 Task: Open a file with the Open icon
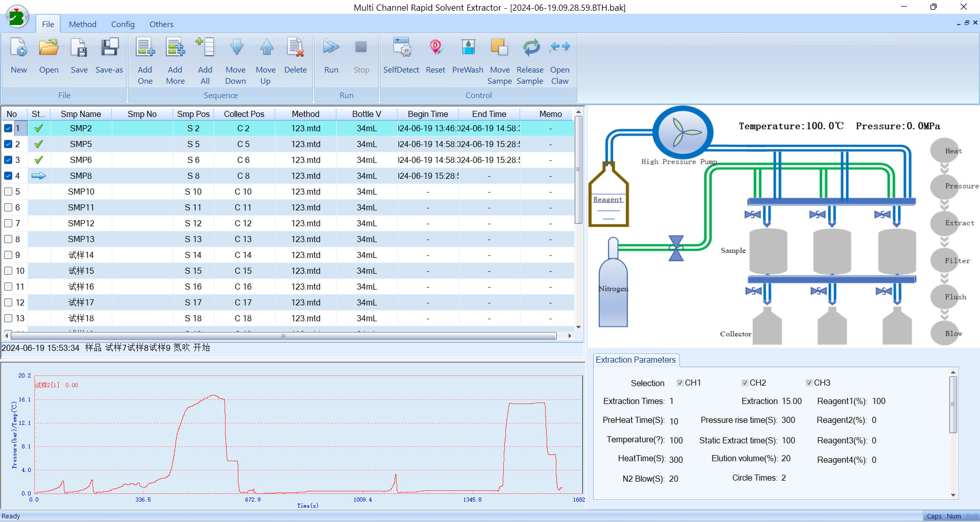click(x=49, y=48)
